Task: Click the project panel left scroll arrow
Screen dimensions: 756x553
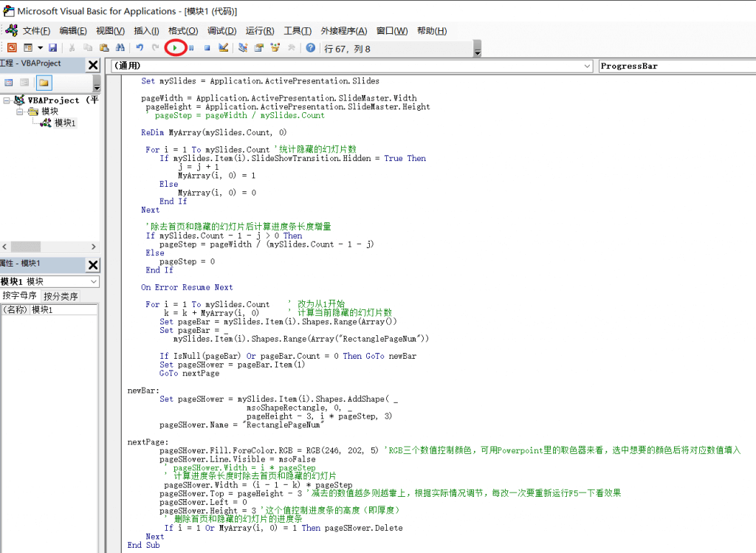Action: tap(4, 247)
